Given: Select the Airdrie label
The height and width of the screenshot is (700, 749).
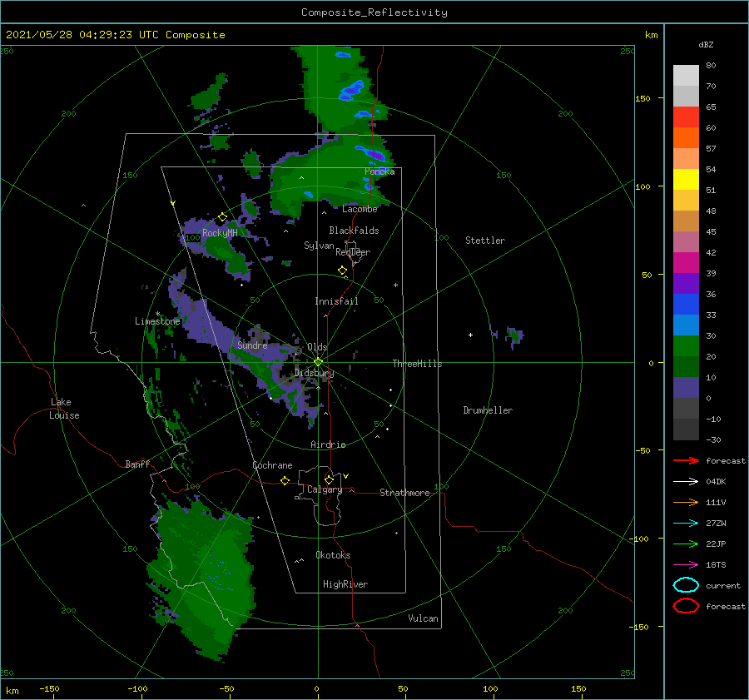Looking at the screenshot, I should pos(328,444).
